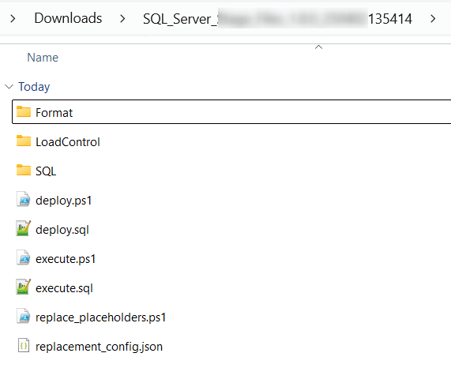Click the replace_placeholders.ps1 file icon

pyautogui.click(x=23, y=317)
